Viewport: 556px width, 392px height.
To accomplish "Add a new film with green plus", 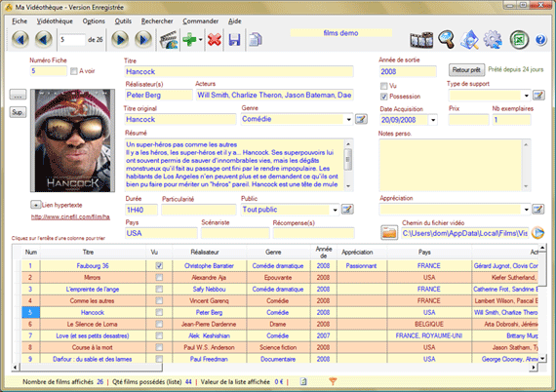I will [189, 39].
